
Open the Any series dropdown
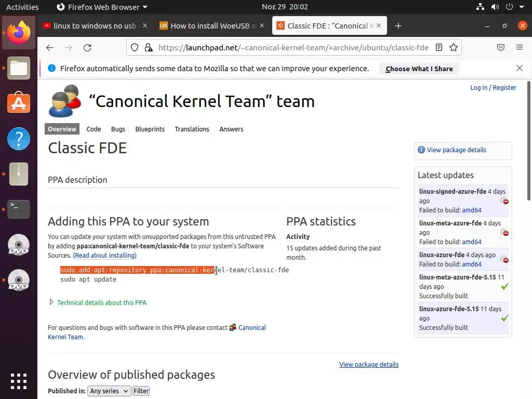point(109,391)
